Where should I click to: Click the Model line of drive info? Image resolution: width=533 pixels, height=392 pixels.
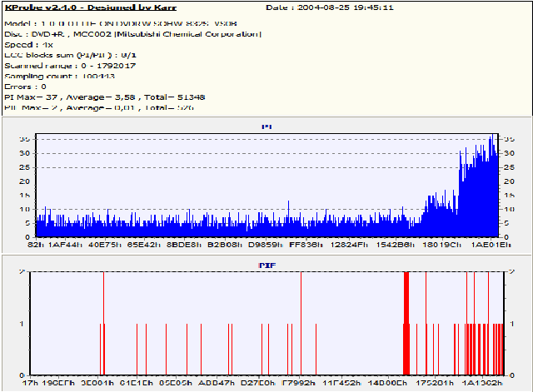click(121, 24)
